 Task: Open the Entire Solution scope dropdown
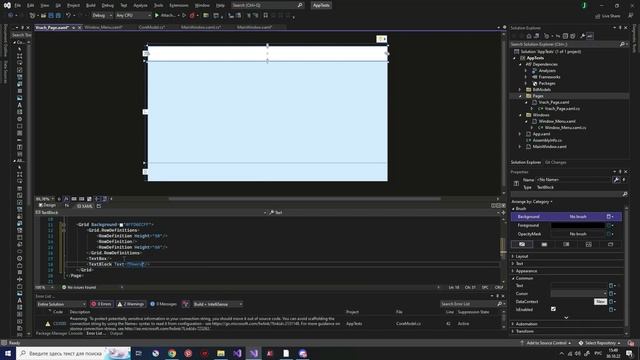point(61,304)
